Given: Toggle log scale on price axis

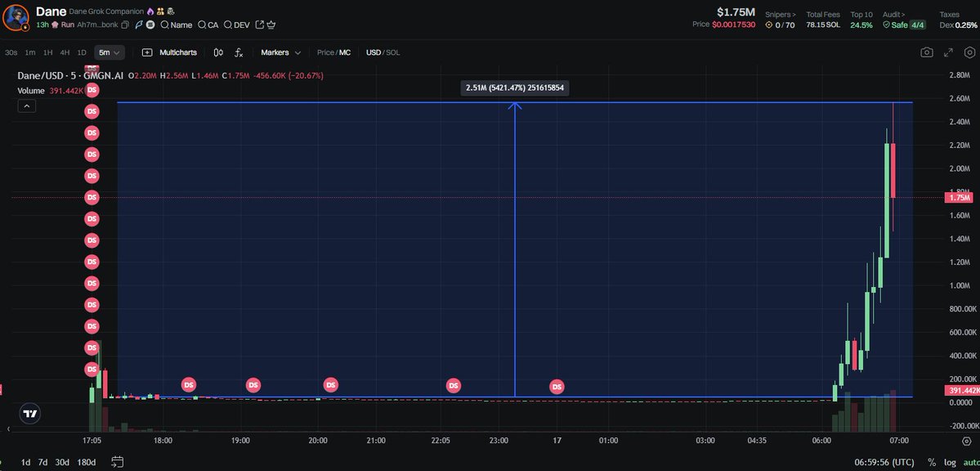Looking at the screenshot, I should pyautogui.click(x=950, y=462).
